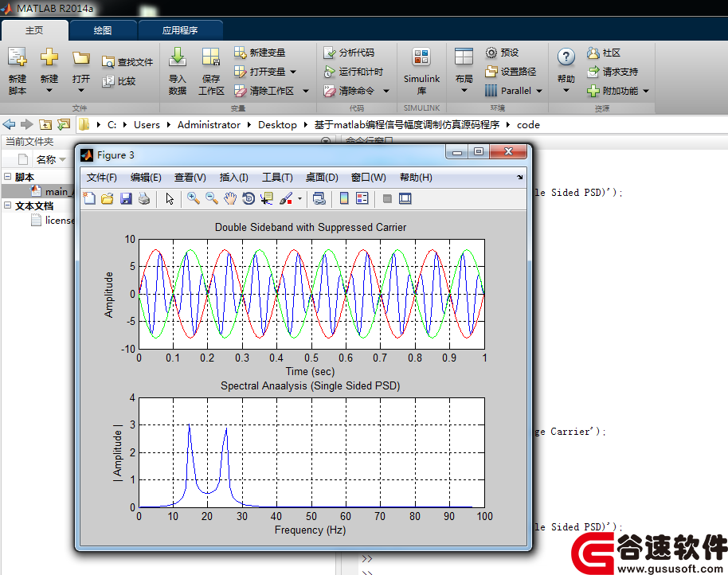Toggle the Insert Colorbar button
The image size is (728, 575).
(x=344, y=198)
